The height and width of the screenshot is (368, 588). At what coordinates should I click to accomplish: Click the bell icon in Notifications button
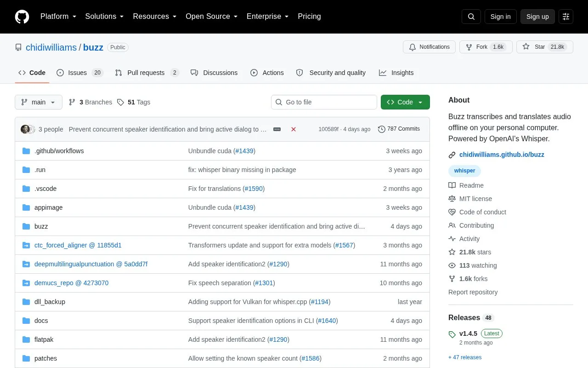point(413,47)
